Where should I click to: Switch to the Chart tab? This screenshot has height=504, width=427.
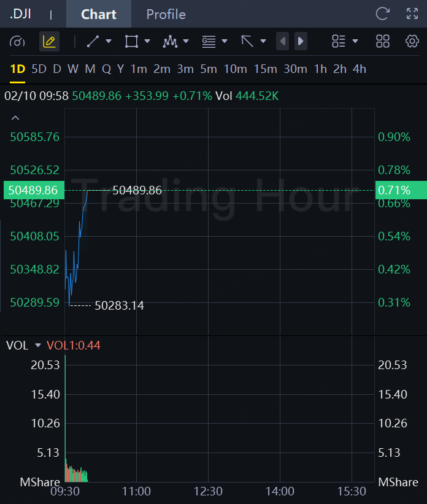[99, 14]
